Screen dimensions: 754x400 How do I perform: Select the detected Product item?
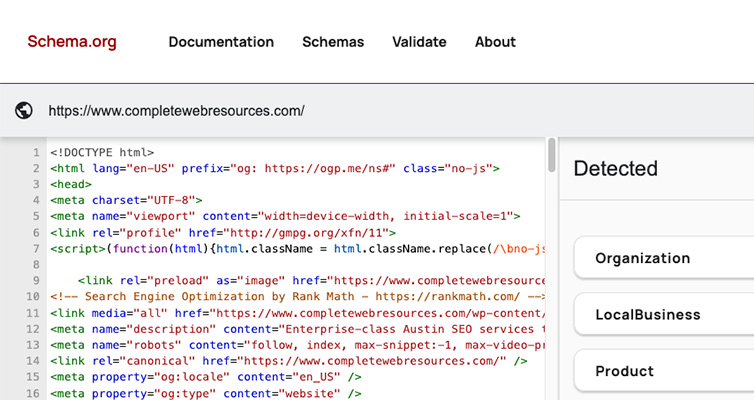pos(664,371)
